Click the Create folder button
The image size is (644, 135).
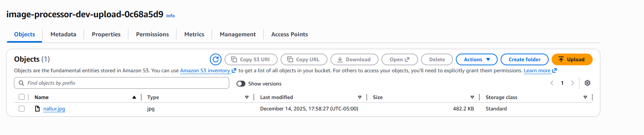point(524,59)
